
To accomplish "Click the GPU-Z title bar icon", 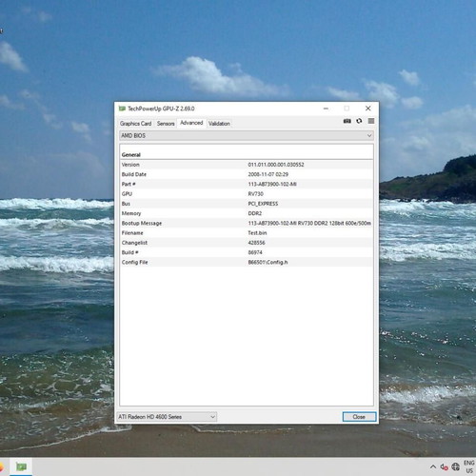I will [x=122, y=109].
